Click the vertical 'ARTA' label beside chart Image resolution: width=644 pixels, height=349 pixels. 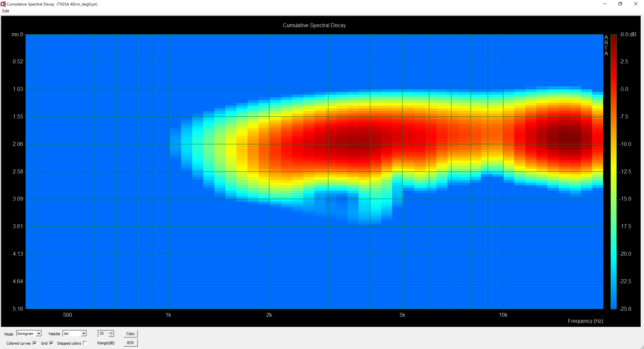[x=606, y=45]
